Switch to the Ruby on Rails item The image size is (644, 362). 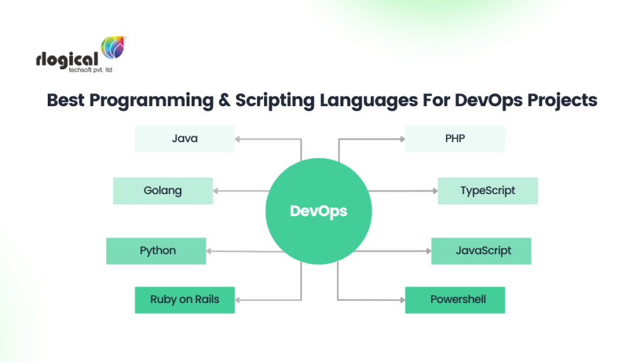pyautogui.click(x=185, y=300)
